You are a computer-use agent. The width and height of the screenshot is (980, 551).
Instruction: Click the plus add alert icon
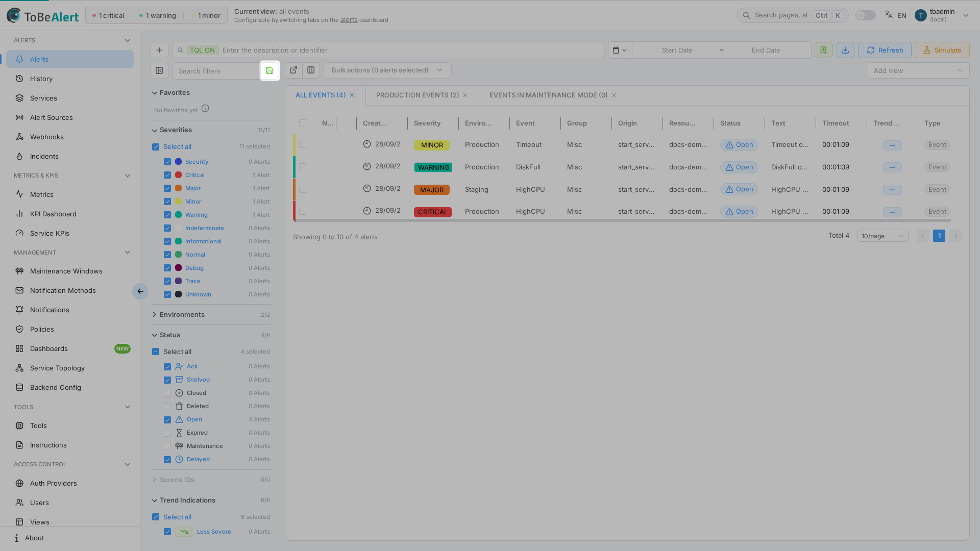coord(159,50)
